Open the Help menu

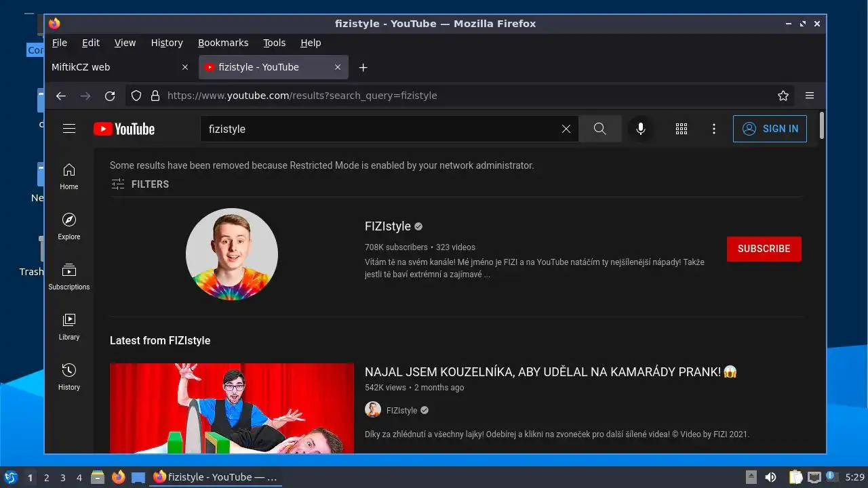(311, 43)
